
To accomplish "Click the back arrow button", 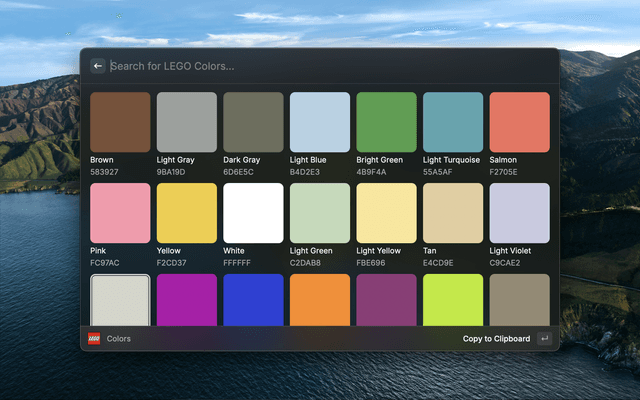I will pos(98,66).
